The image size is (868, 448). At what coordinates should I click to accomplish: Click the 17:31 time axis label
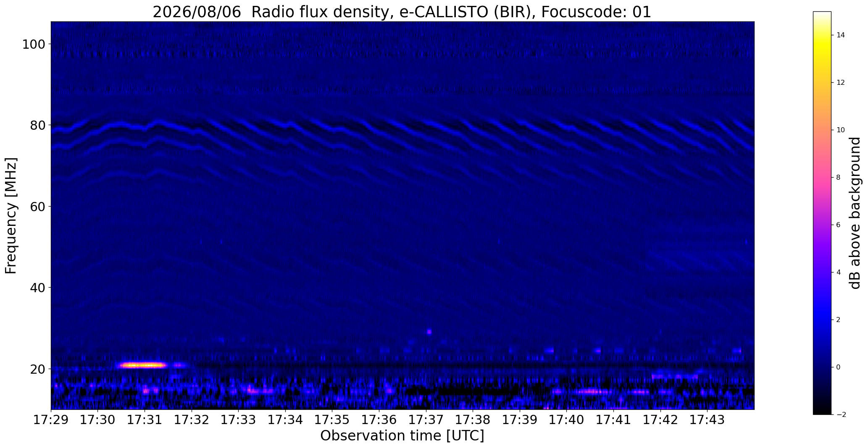(145, 419)
